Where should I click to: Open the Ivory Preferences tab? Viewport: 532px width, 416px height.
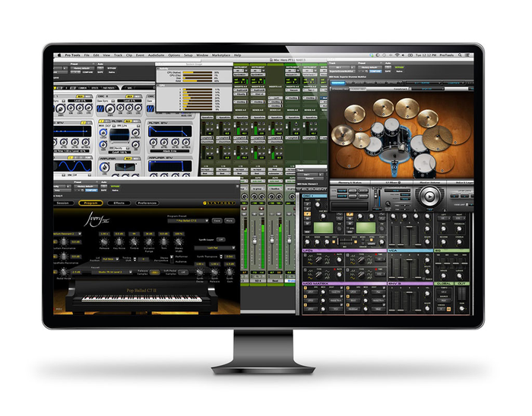(x=147, y=203)
